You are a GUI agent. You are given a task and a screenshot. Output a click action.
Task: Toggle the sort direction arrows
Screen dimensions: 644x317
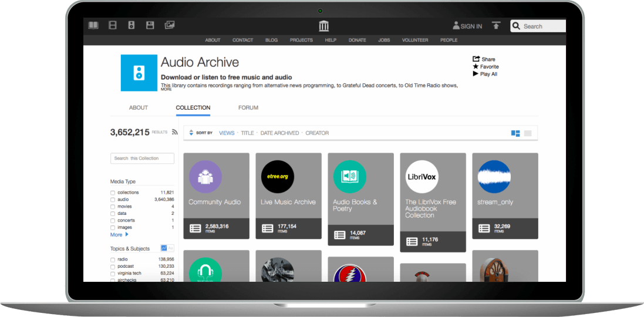point(191,133)
